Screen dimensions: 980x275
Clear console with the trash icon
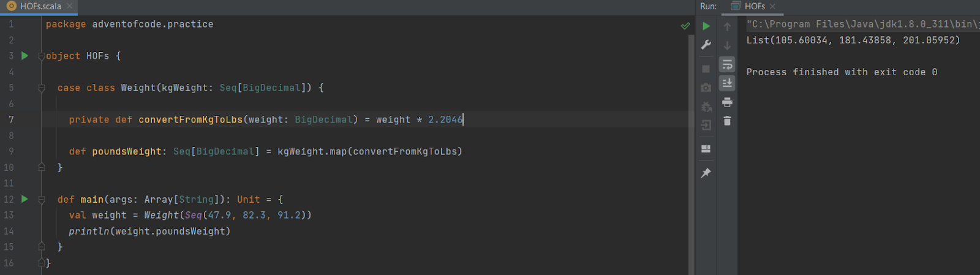(727, 121)
